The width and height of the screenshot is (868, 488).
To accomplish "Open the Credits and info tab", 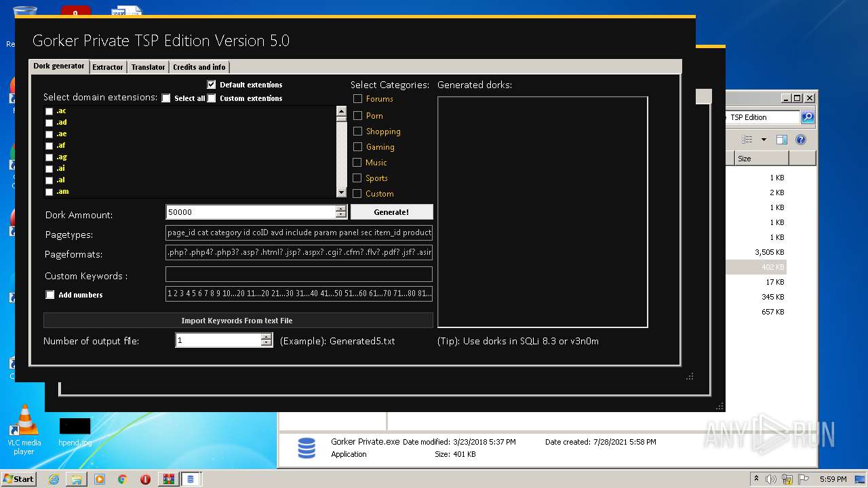I will point(199,67).
